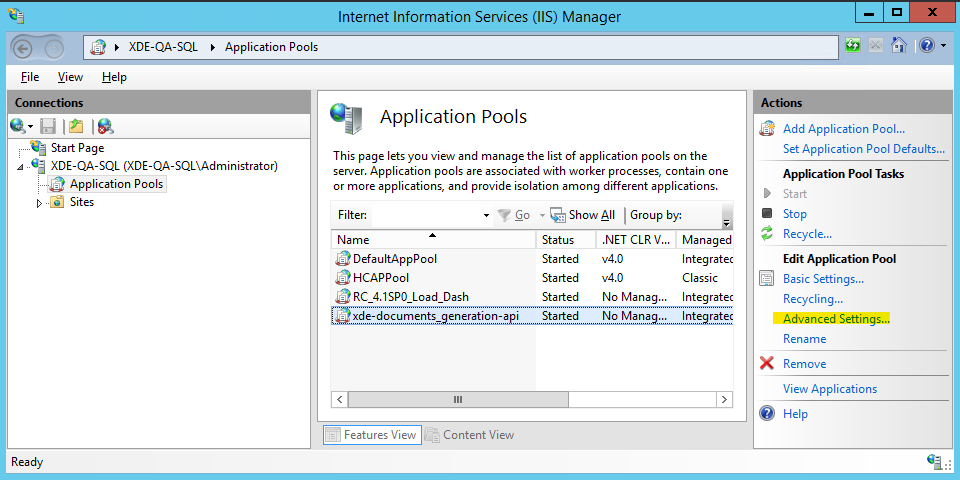
Task: Click the Add Application Pool icon
Action: pos(767,129)
